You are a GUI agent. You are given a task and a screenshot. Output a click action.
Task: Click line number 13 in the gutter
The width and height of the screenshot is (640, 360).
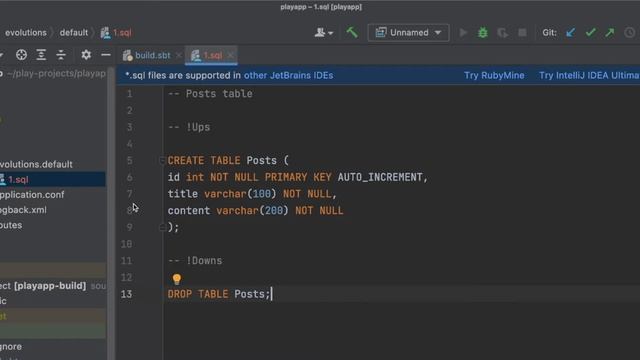pyautogui.click(x=126, y=294)
